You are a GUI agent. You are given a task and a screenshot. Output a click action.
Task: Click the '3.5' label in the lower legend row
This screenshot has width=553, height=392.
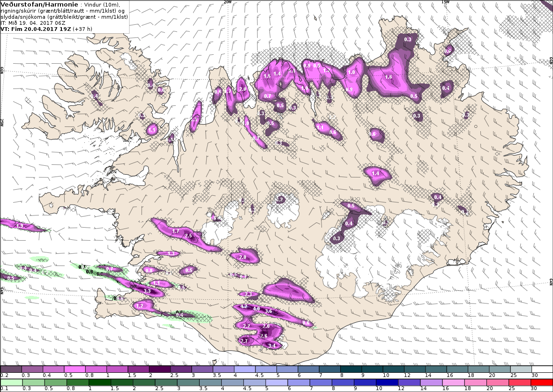pos(202,388)
